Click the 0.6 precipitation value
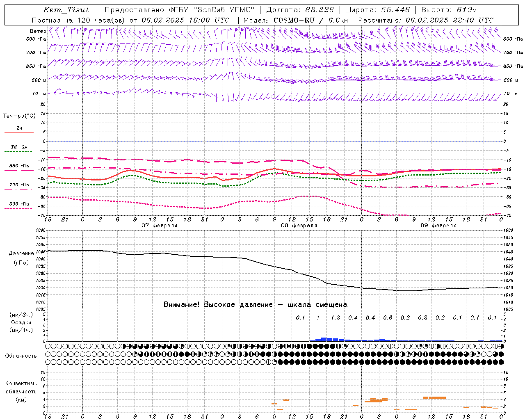Image resolution: width=525 pixels, height=420 pixels. tap(388, 317)
